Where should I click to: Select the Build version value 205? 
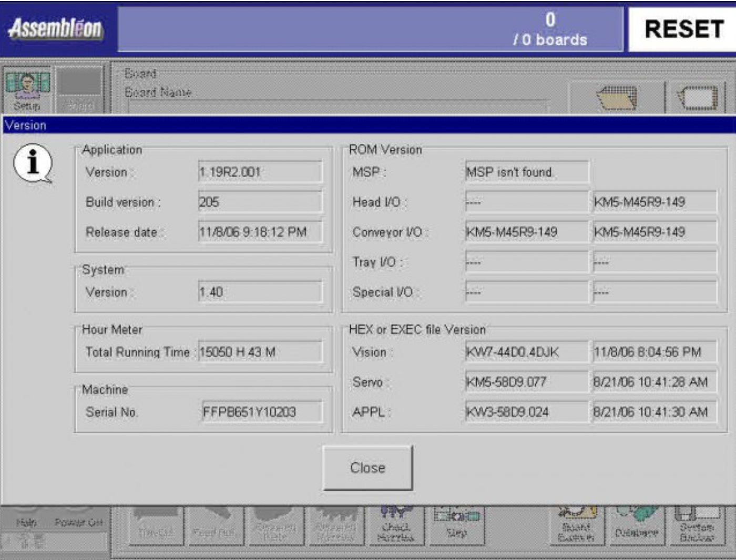[x=260, y=202]
